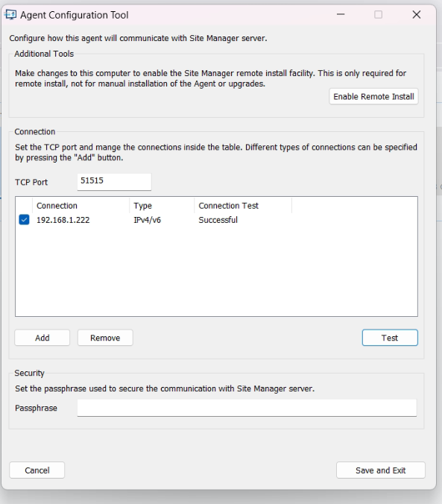Select the 192.168.1.222 connection entry
Image resolution: width=442 pixels, height=504 pixels.
coord(63,220)
